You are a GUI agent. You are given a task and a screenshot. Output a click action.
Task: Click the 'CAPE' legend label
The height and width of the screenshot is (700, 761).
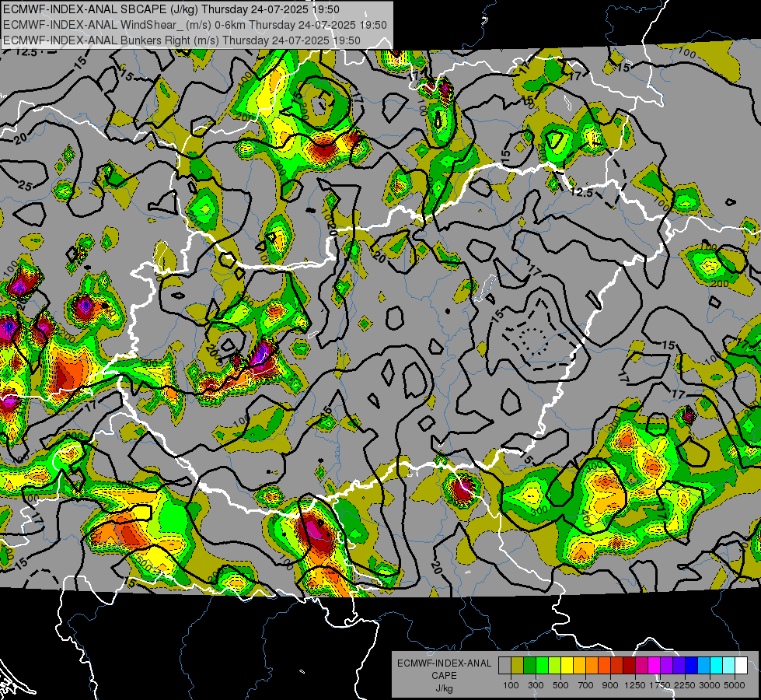coord(444,676)
